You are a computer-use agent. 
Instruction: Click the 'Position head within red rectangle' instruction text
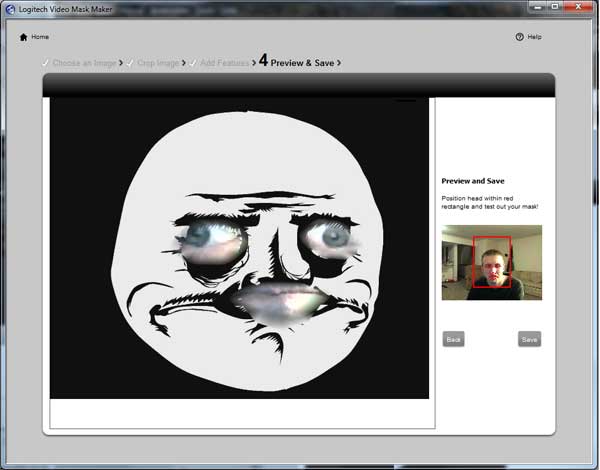click(x=490, y=202)
